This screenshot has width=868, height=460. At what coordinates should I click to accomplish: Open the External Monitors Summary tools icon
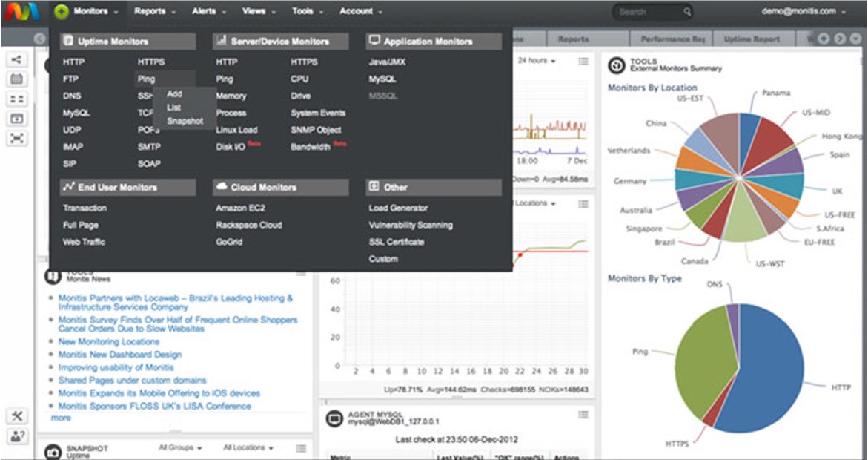pyautogui.click(x=615, y=66)
